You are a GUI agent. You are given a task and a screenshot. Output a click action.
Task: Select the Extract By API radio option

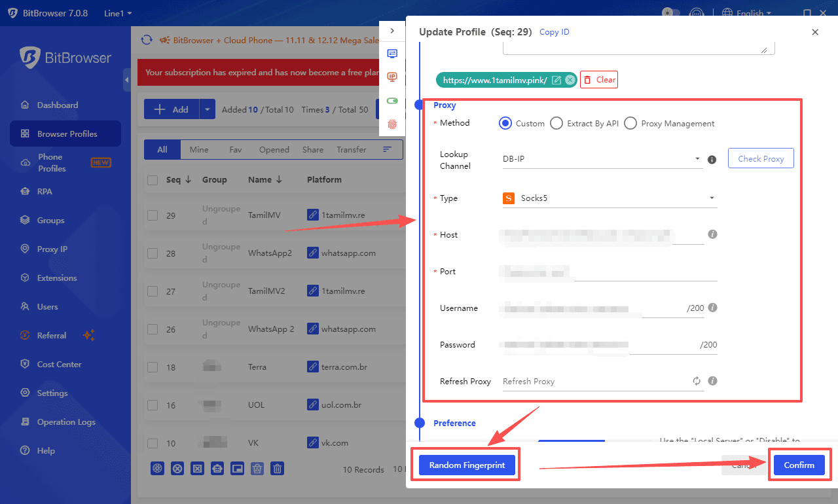click(x=556, y=123)
